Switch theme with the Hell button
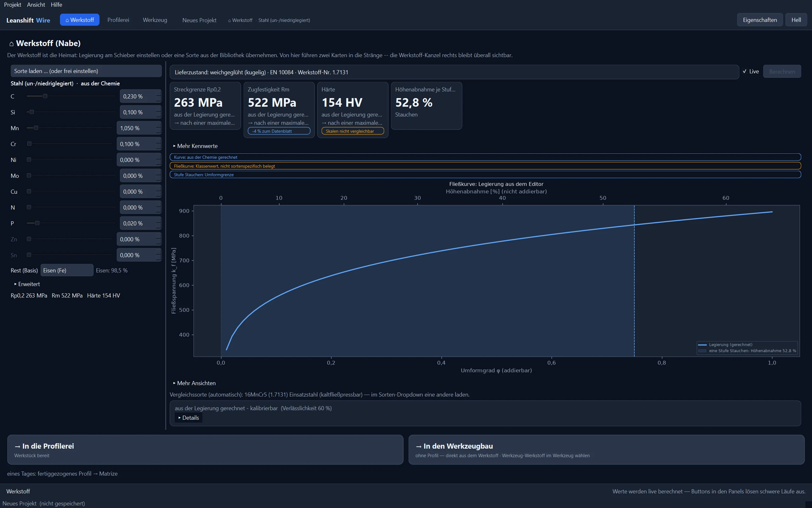812x508 pixels. point(796,20)
